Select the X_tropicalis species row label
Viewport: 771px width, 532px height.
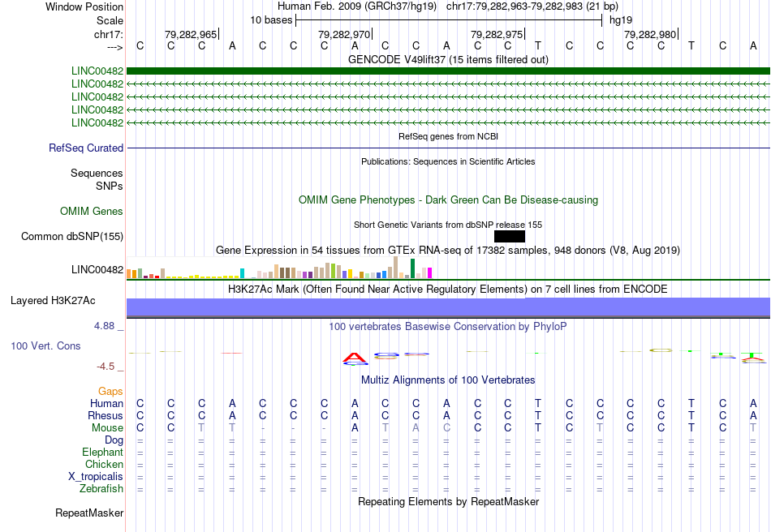(x=96, y=477)
